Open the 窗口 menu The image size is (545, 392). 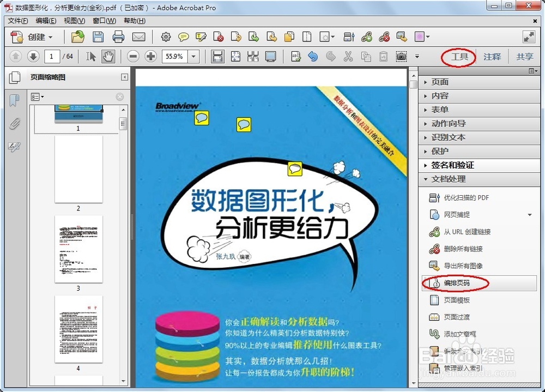(x=104, y=21)
